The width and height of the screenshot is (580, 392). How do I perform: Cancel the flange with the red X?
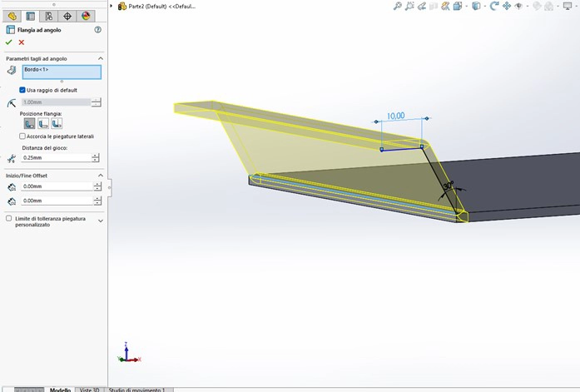(x=22, y=42)
